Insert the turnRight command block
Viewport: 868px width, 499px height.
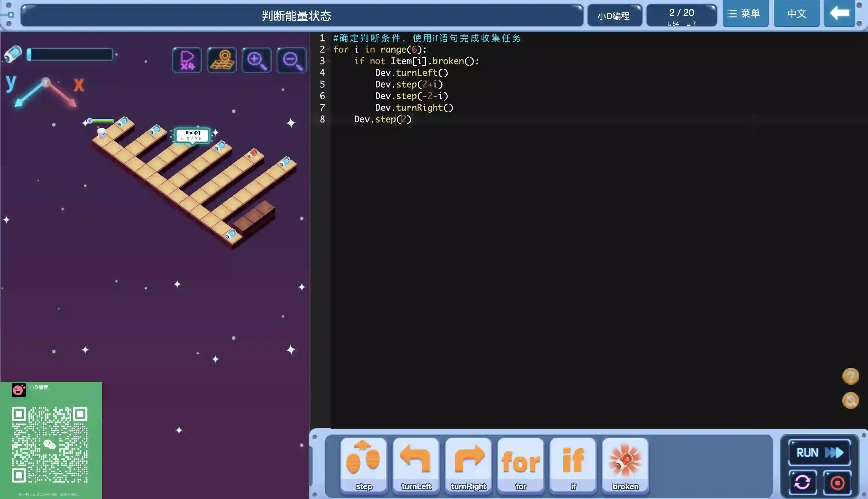pos(468,464)
